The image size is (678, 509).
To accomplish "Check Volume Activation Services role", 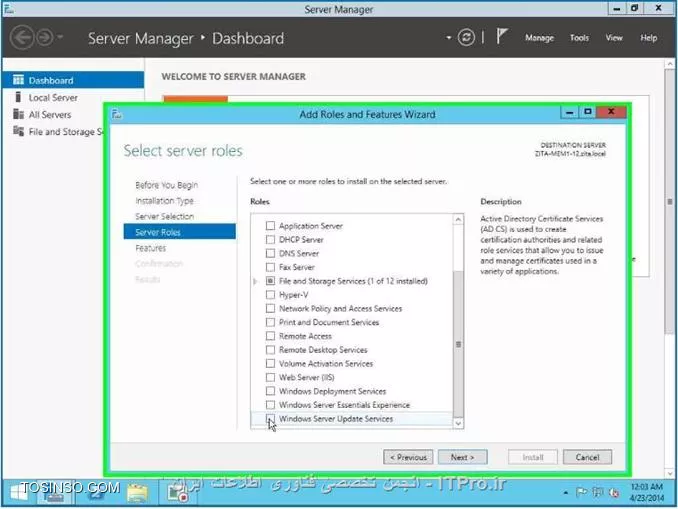I will [270, 364].
